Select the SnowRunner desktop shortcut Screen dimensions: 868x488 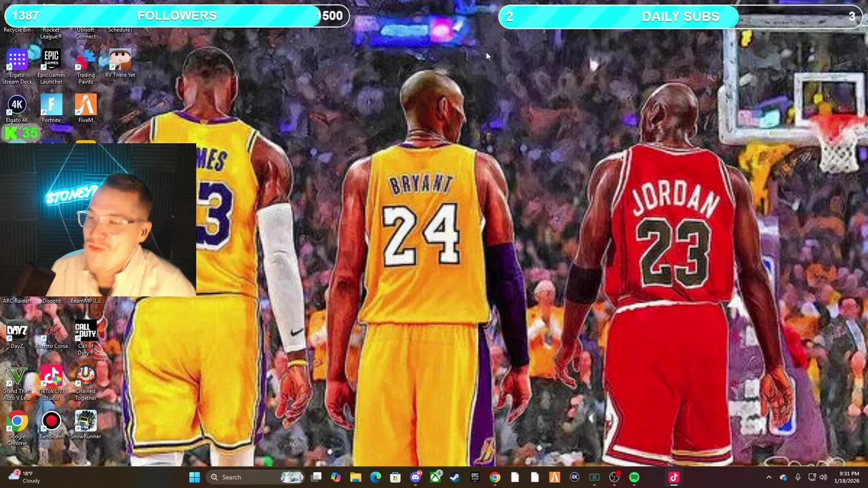pyautogui.click(x=85, y=425)
